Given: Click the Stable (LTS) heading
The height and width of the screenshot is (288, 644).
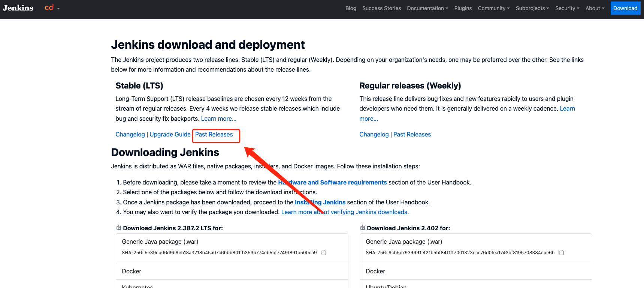Looking at the screenshot, I should pyautogui.click(x=139, y=85).
